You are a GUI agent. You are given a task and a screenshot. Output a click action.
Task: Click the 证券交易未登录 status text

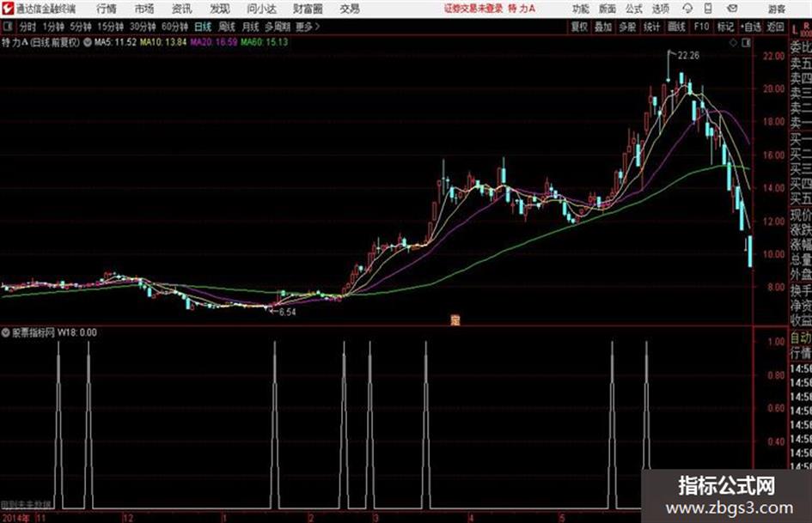473,9
